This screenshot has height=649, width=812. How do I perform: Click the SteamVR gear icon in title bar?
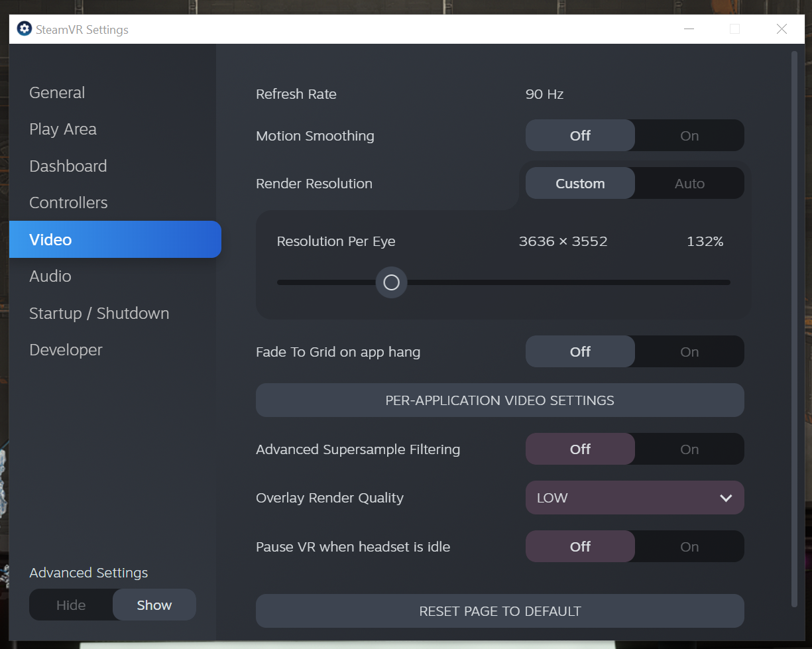[24, 29]
